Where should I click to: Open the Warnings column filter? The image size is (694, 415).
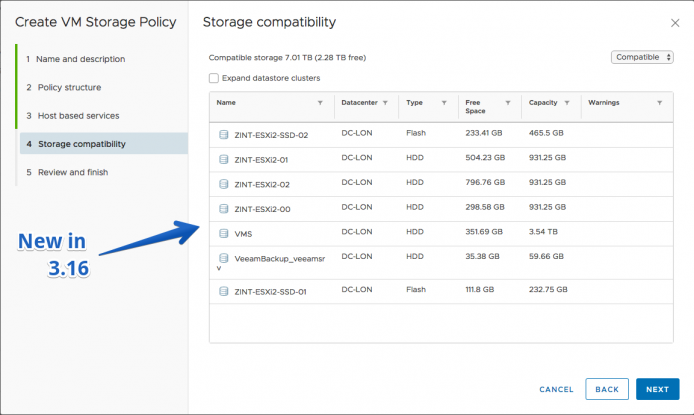point(659,103)
